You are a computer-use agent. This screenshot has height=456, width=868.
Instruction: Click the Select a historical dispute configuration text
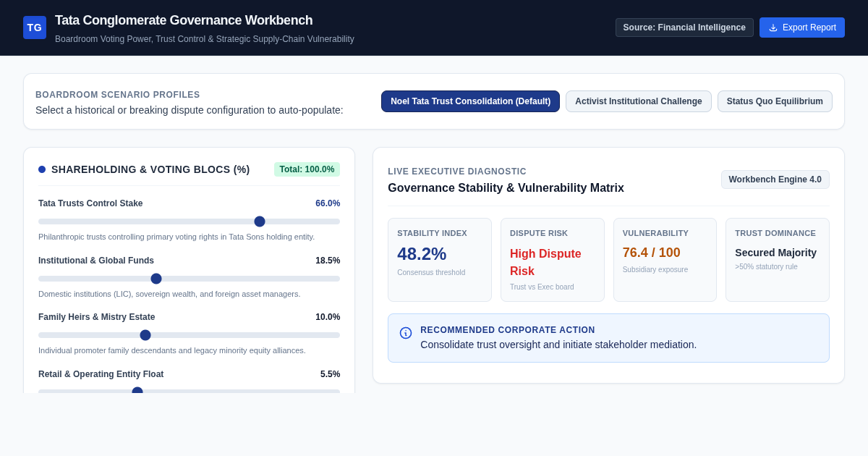[x=190, y=110]
